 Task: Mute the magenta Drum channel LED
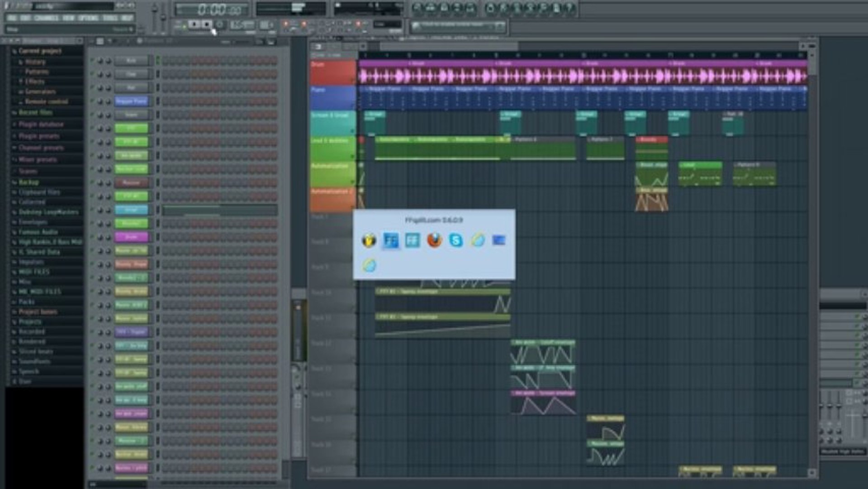(92, 237)
